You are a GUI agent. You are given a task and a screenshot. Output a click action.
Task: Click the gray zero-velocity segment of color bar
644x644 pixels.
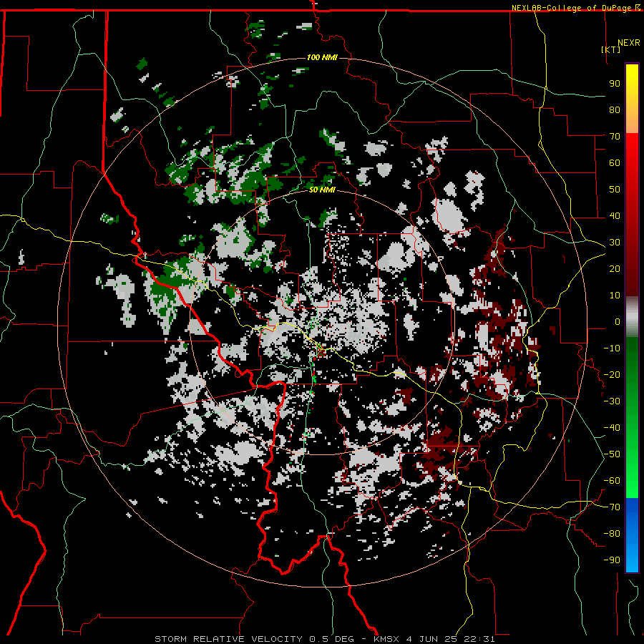point(632,317)
